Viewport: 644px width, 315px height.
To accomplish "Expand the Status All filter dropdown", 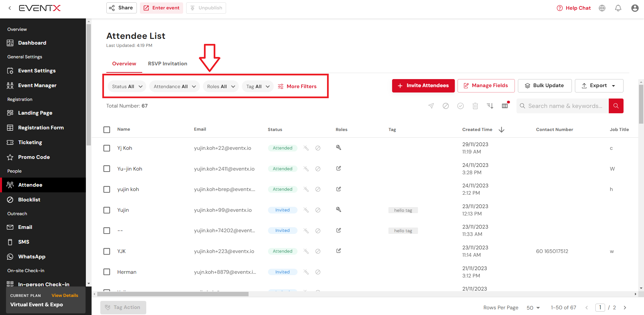I will 127,86.
